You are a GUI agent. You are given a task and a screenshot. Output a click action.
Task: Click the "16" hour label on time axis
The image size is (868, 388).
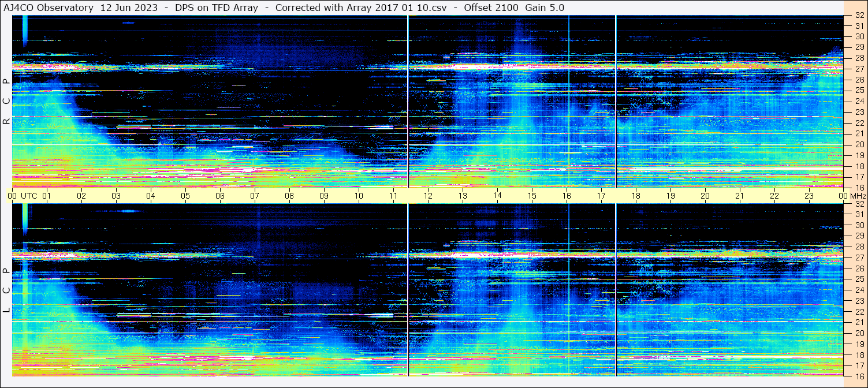pyautogui.click(x=567, y=196)
